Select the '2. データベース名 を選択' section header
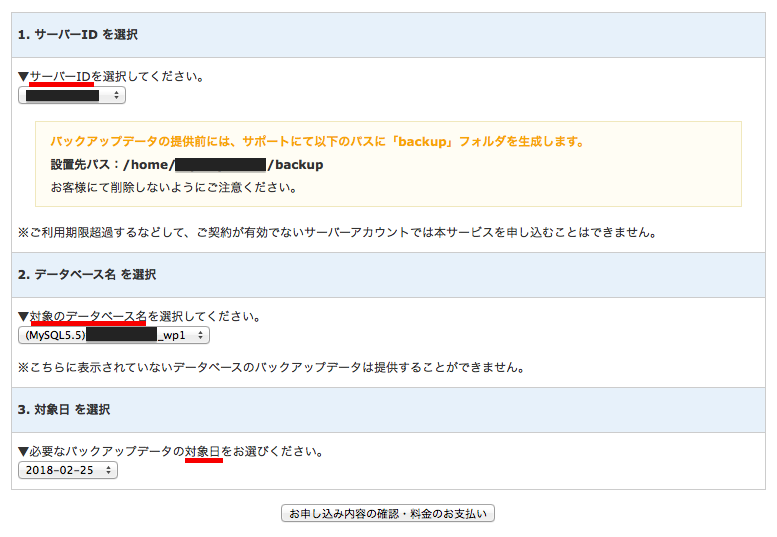 87,275
